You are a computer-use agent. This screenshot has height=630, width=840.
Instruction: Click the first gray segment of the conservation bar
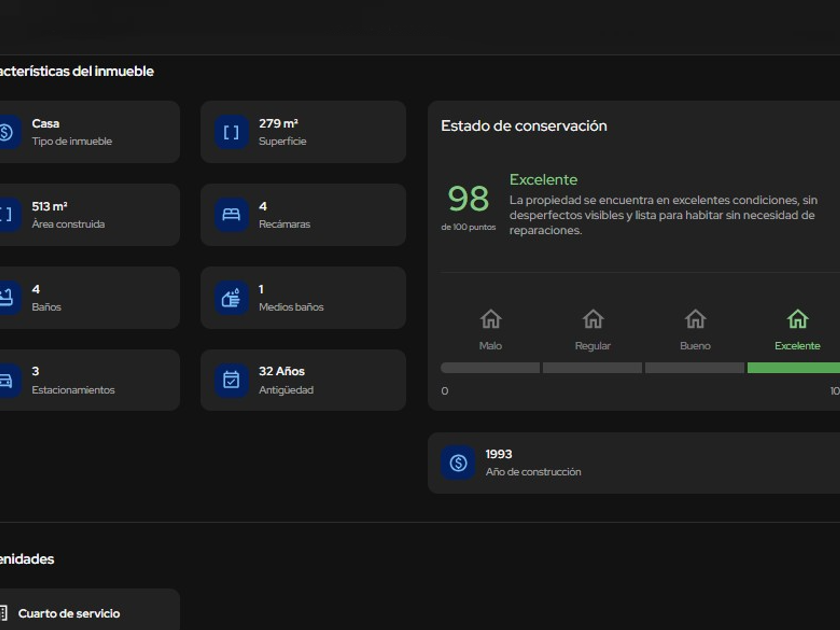tap(490, 368)
